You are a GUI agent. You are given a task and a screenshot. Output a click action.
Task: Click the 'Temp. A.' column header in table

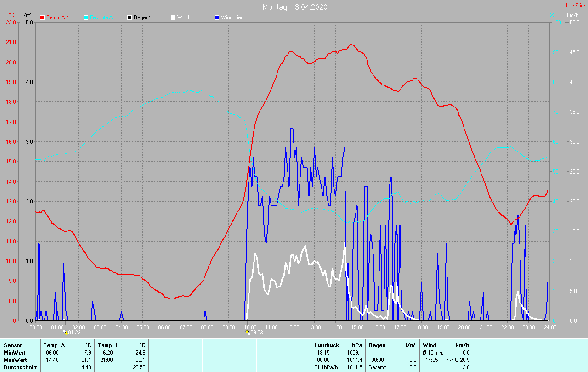pyautogui.click(x=55, y=345)
